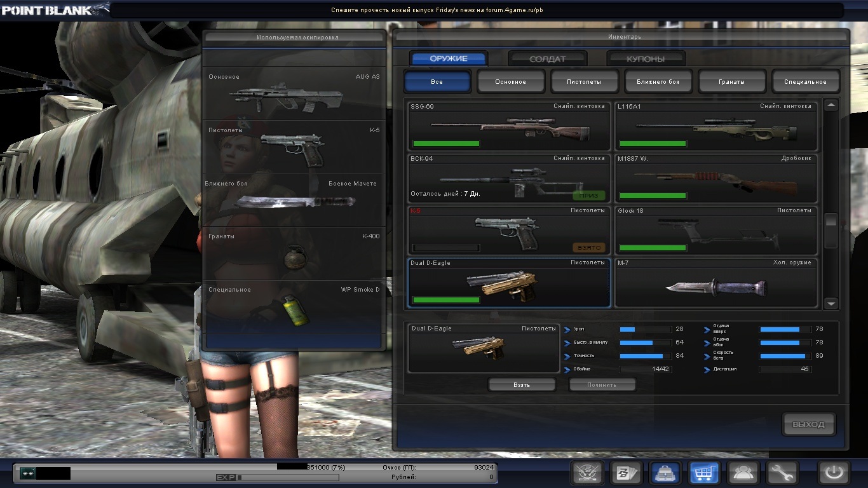Filter weapons by Пистолеты category
This screenshot has height=488, width=868.
point(584,82)
